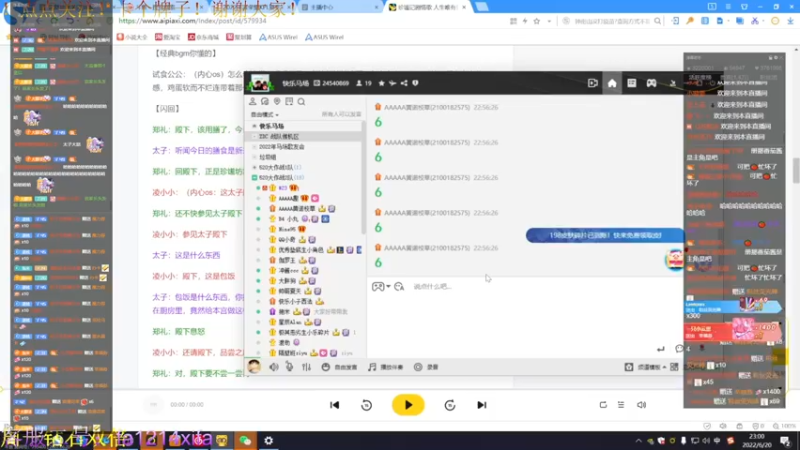Image resolution: width=800 pixels, height=450 pixels.
Task: Select user 冲酱eee in the member list
Action: coord(289,270)
